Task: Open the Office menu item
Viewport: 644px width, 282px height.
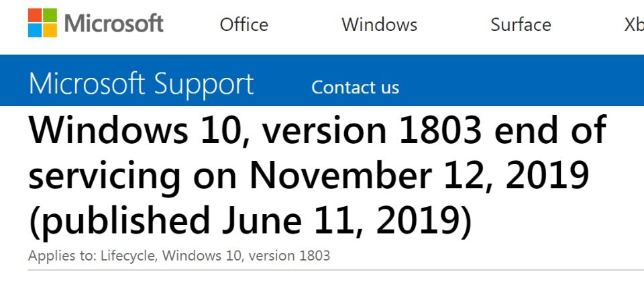Action: pos(244,25)
